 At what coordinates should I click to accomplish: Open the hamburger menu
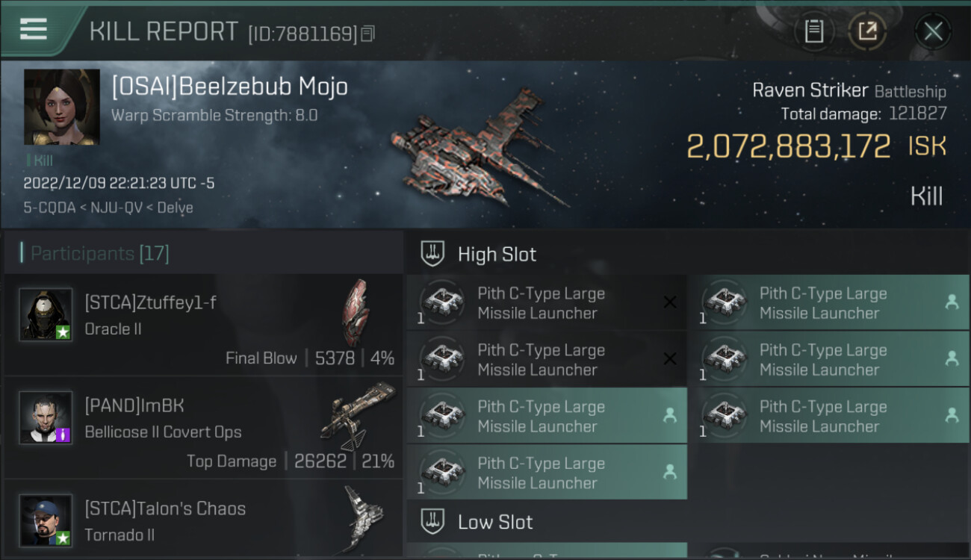pyautogui.click(x=34, y=29)
